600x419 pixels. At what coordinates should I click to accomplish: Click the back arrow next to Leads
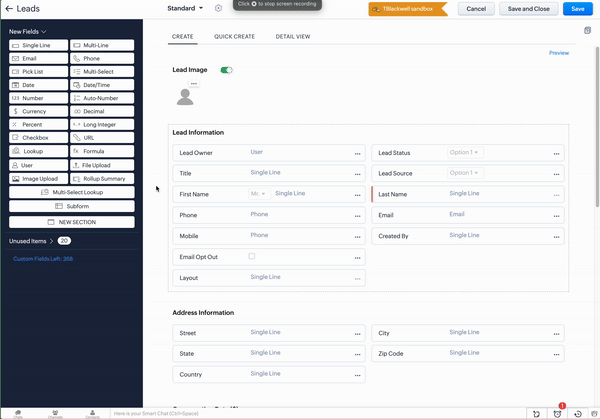pyautogui.click(x=9, y=9)
